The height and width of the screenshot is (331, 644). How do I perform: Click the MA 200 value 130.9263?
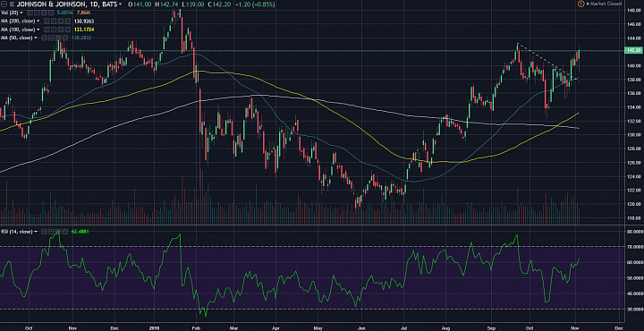pyautogui.click(x=84, y=21)
